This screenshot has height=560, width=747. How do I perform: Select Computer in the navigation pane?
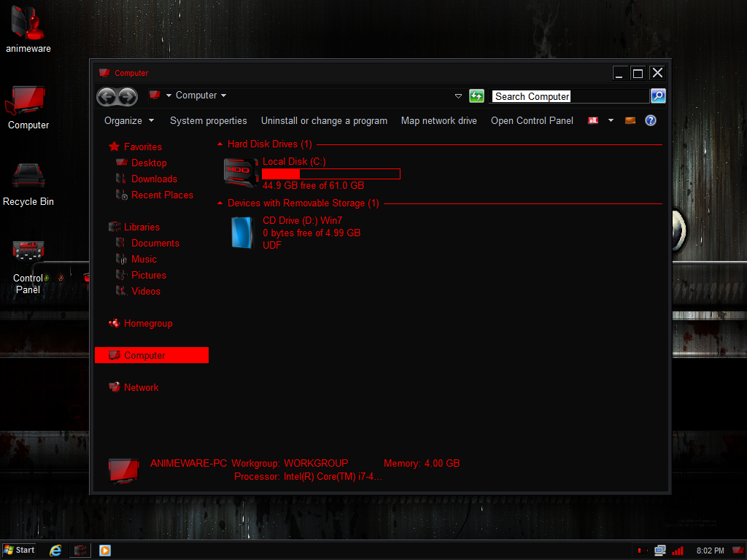point(152,355)
